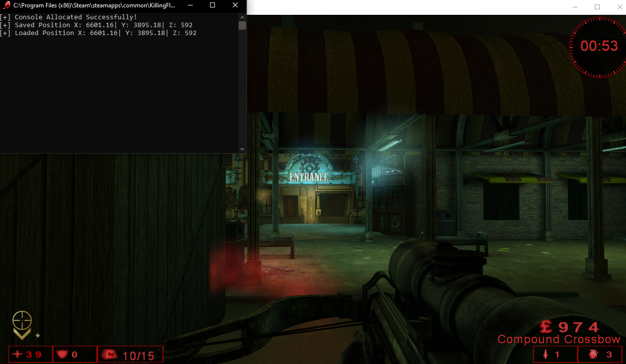
Task: Click the glowing ENTRANCE sign
Action: [x=308, y=176]
